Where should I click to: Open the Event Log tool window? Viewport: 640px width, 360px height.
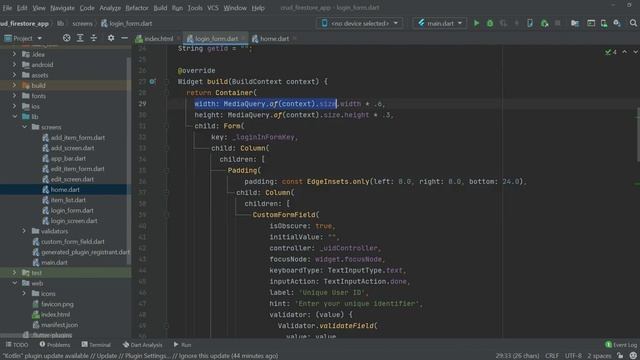tap(621, 345)
